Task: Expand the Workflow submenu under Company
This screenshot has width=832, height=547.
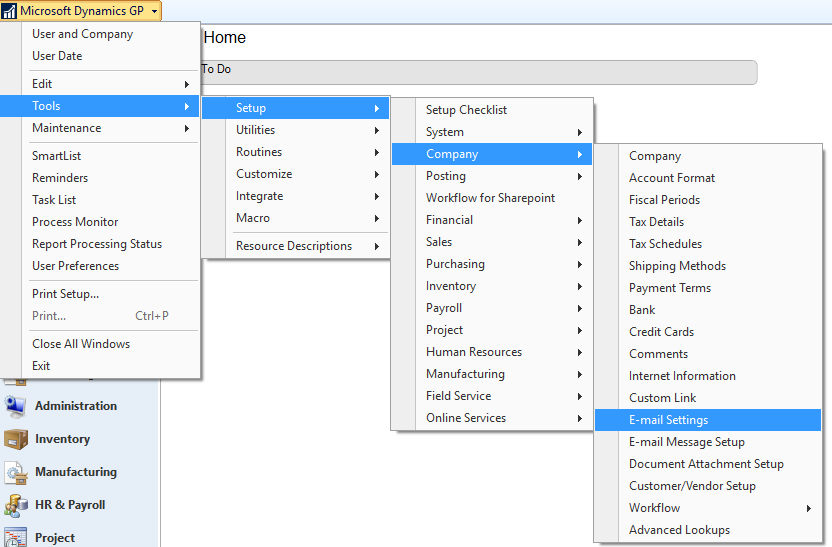Action: tap(708, 508)
